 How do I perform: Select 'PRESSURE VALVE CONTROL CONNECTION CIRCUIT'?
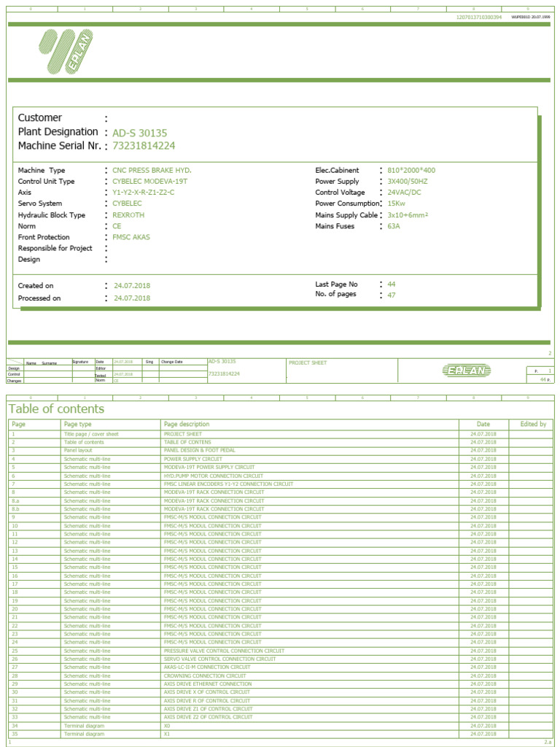point(224,651)
